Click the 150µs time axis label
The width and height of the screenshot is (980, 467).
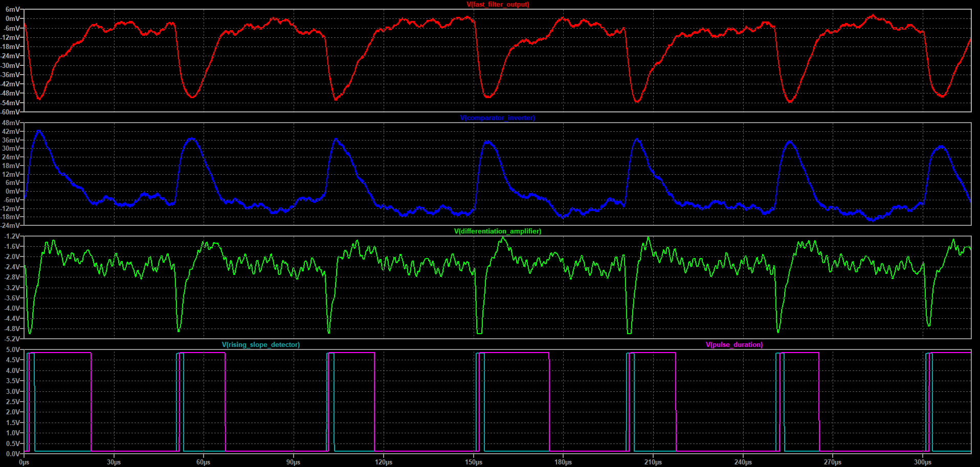pyautogui.click(x=474, y=462)
